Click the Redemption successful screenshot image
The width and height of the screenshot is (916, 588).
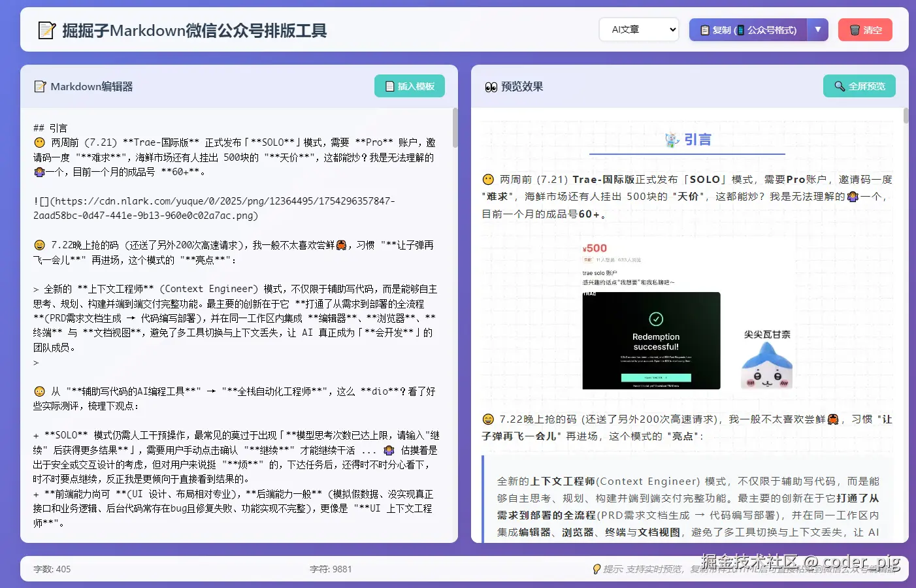[x=651, y=340]
